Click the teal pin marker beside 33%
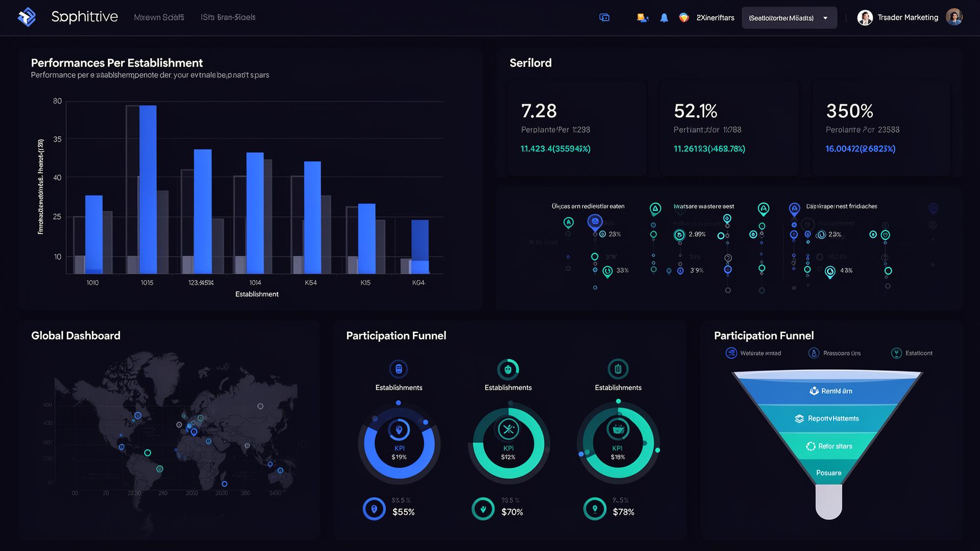 click(607, 271)
